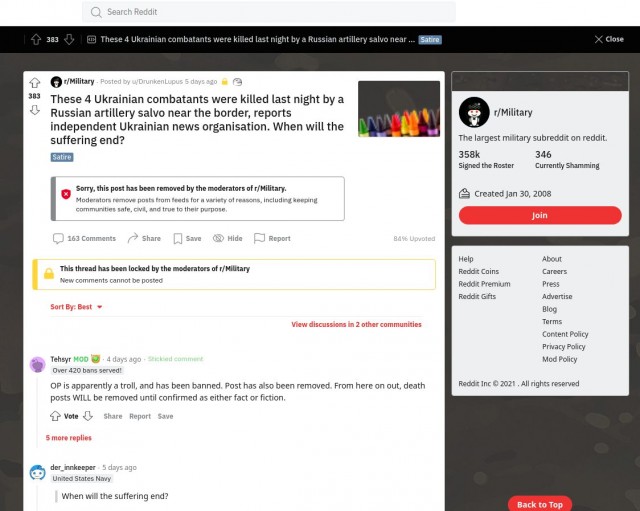640x511 pixels.
Task: Upvote the post beside the r/Military title
Action: [35, 83]
